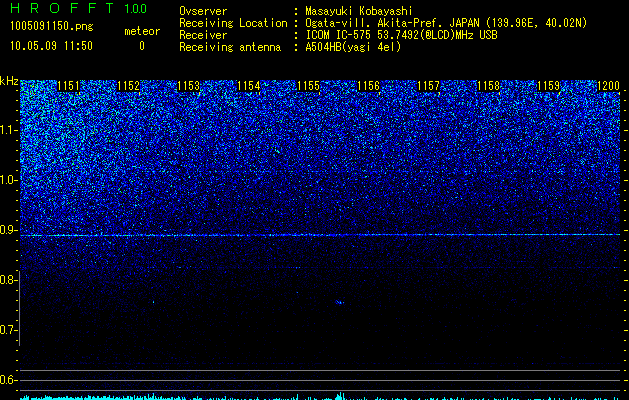This screenshot has height=400, width=629.
Task: Click the Ovserver field label
Action: [x=203, y=11]
